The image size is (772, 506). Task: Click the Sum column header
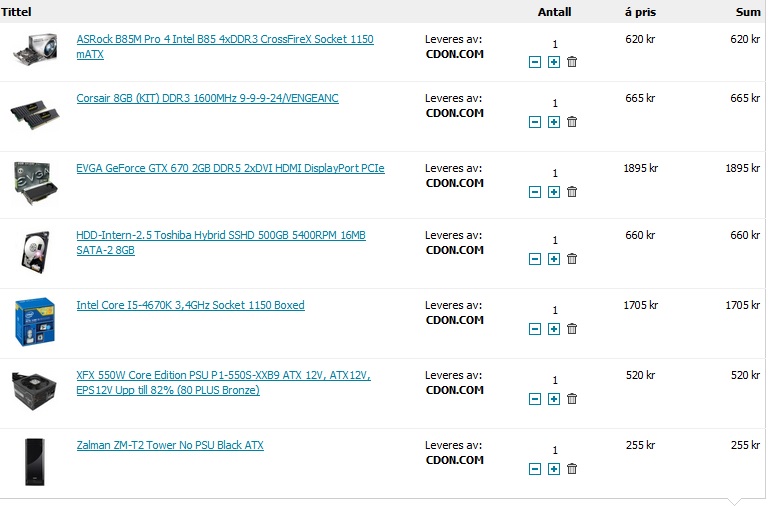(748, 12)
